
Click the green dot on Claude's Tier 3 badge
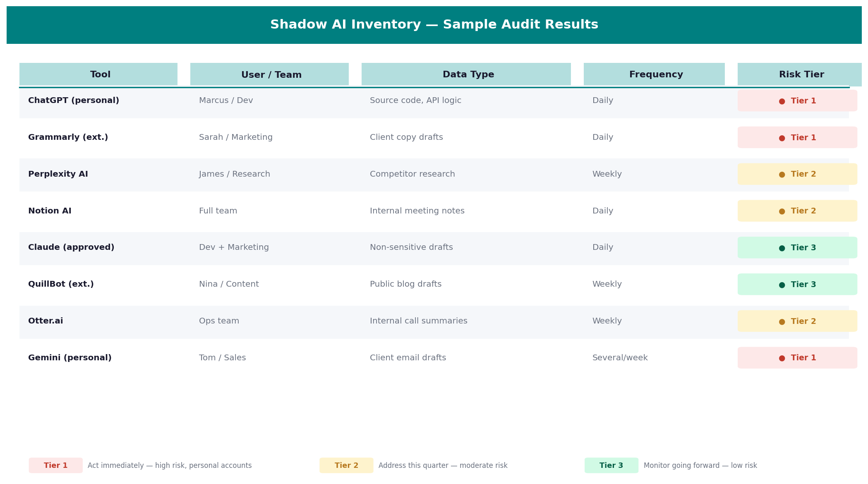[x=782, y=247]
